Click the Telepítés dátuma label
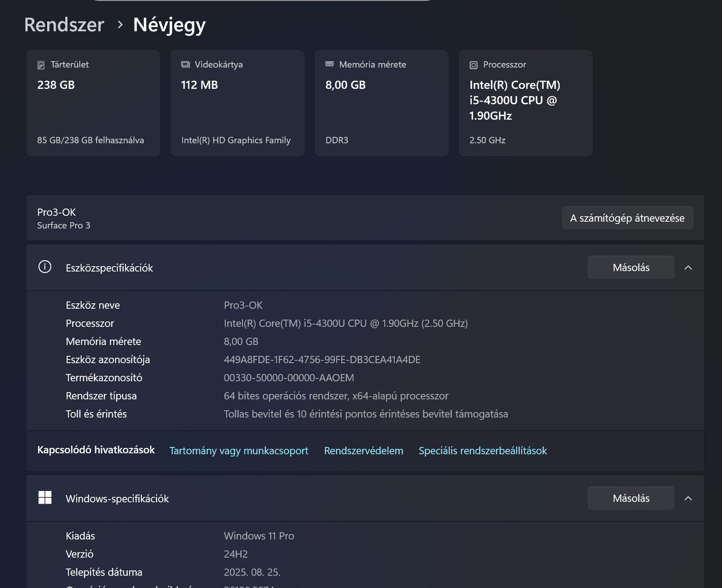This screenshot has width=722, height=588. click(x=104, y=572)
